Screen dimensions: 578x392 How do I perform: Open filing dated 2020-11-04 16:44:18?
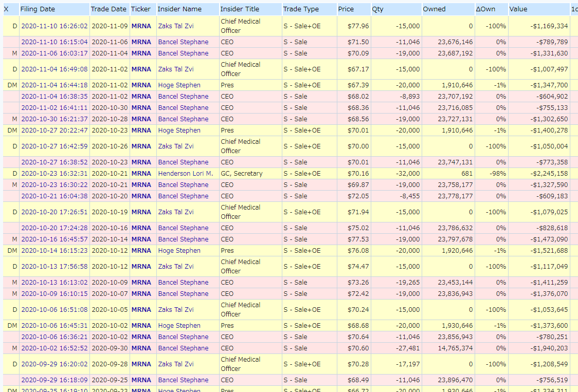tap(55, 85)
